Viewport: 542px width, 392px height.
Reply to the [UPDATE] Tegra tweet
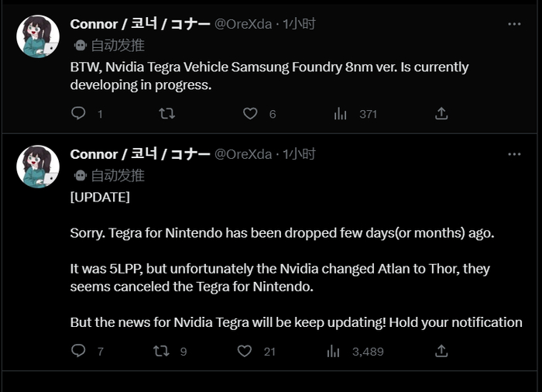point(78,351)
